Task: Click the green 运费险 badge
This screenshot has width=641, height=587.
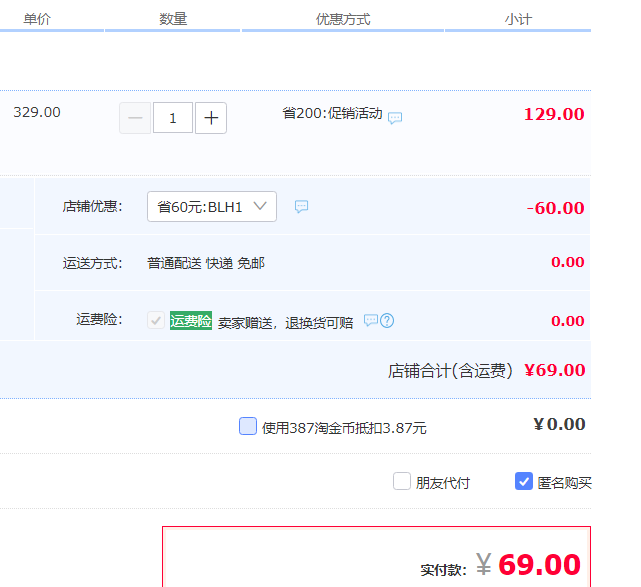Action: pos(190,321)
